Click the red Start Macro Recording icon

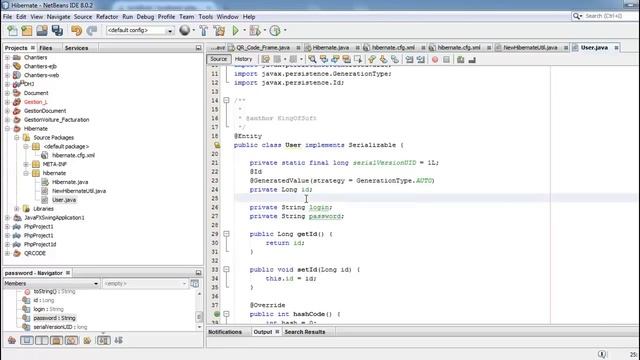[x=435, y=60]
